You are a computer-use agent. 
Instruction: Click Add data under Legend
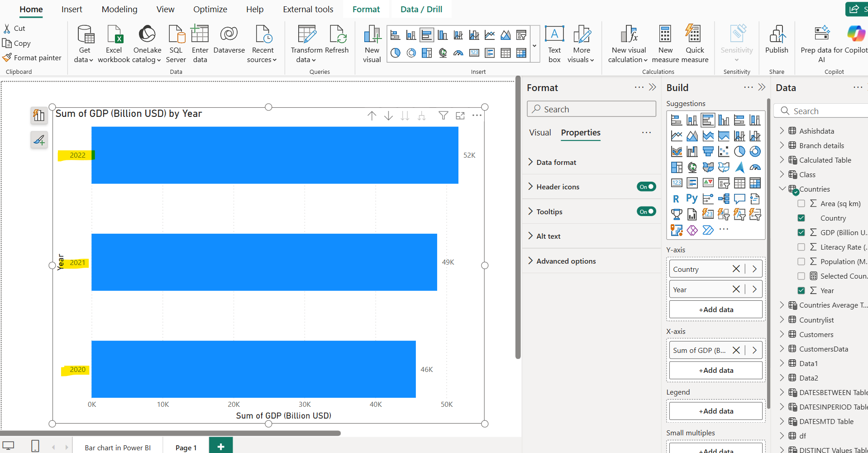pos(715,411)
